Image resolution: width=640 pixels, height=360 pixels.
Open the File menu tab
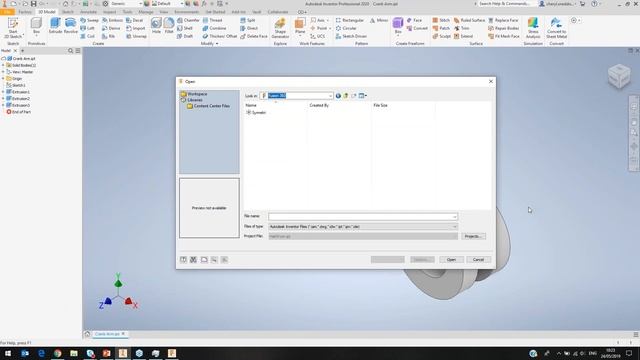click(7, 12)
